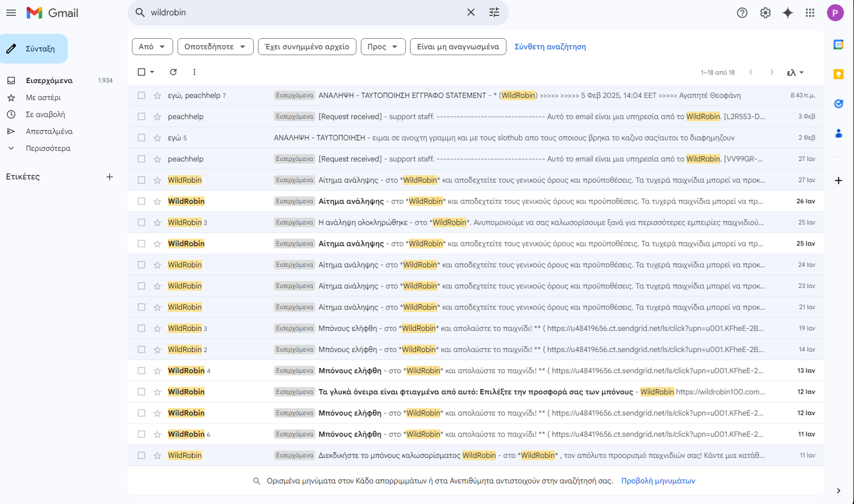Open the support help question icon
854x504 pixels.
coord(742,13)
